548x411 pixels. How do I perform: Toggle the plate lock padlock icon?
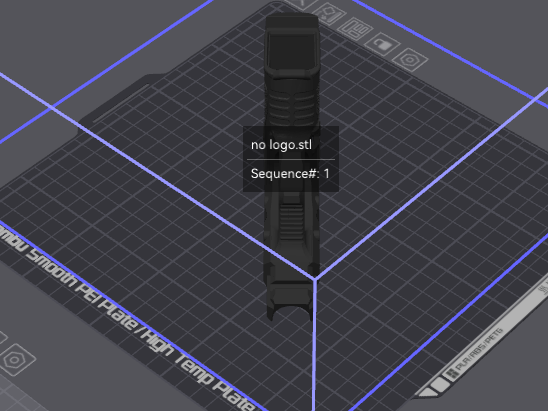(x=382, y=44)
